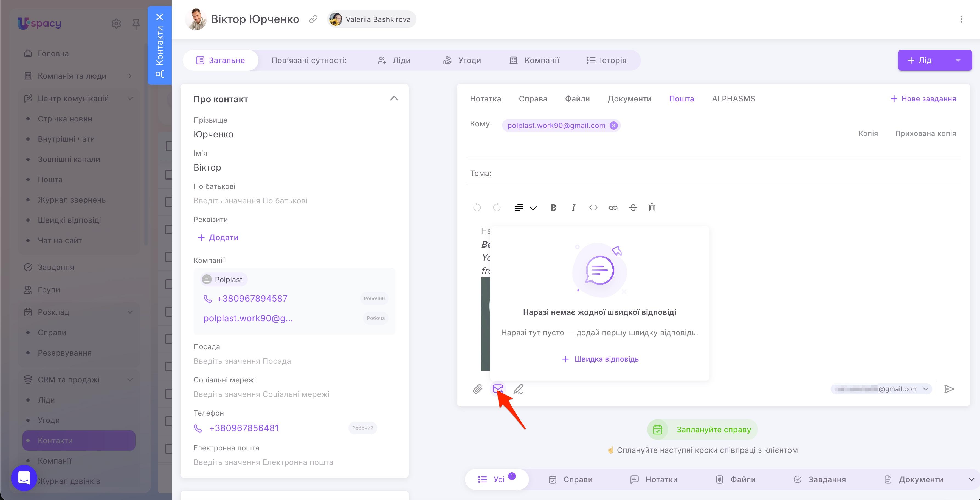Viewport: 980px width, 500px height.
Task: Switch to the Нотатка tab
Action: [x=485, y=99]
